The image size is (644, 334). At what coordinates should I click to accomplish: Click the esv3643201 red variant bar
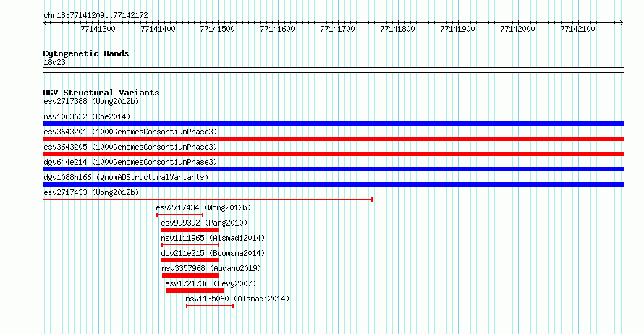tap(333, 139)
